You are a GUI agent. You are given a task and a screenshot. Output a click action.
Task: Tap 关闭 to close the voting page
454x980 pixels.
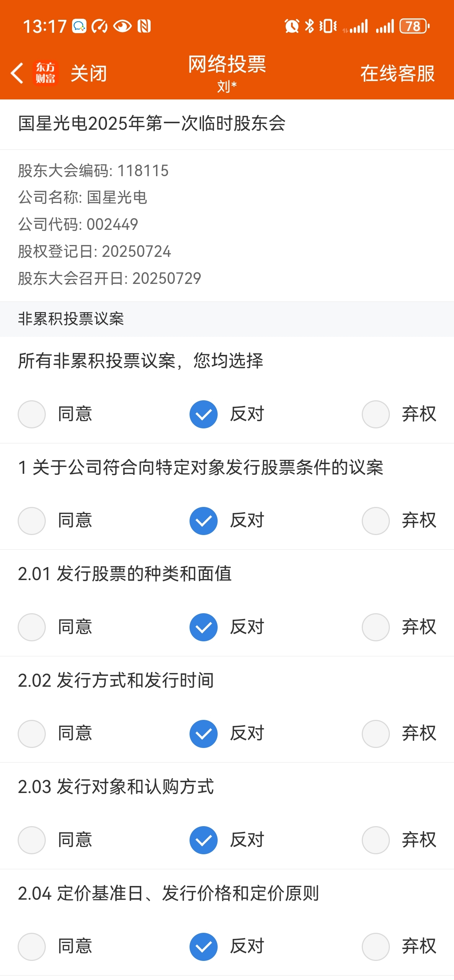click(89, 73)
